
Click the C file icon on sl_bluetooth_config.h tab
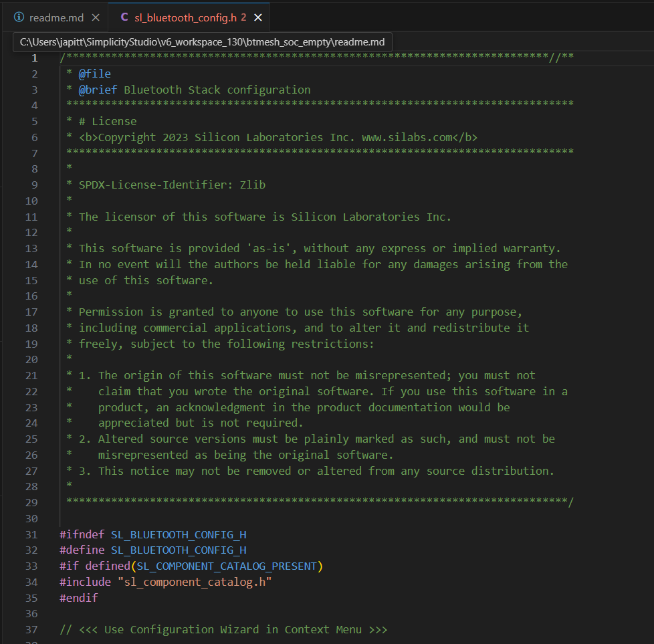tap(124, 17)
